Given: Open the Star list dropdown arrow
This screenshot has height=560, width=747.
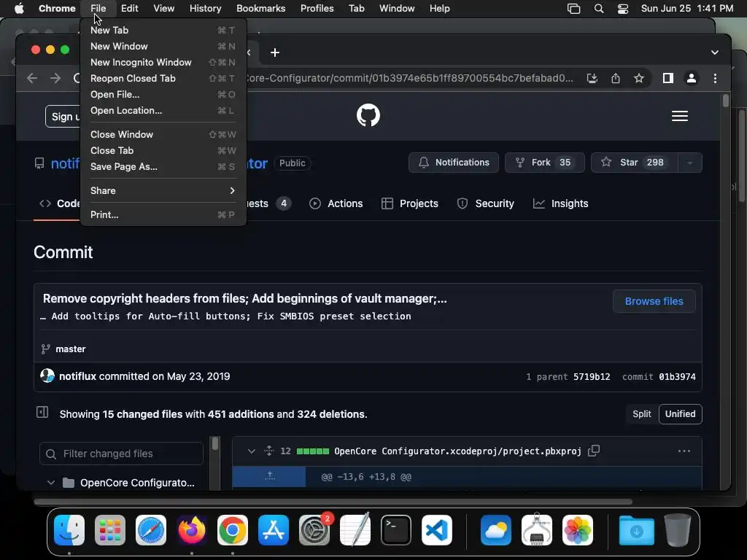Looking at the screenshot, I should coord(689,163).
